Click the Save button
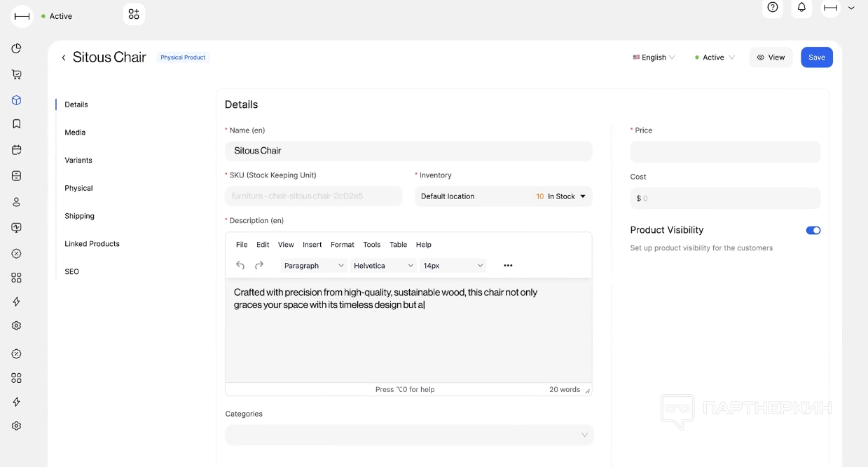This screenshot has width=868, height=467. (816, 57)
